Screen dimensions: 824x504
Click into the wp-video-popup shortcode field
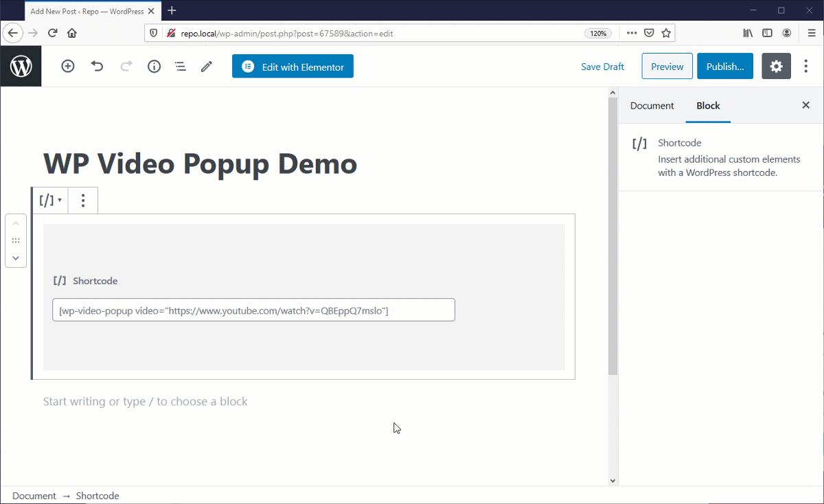click(x=253, y=310)
